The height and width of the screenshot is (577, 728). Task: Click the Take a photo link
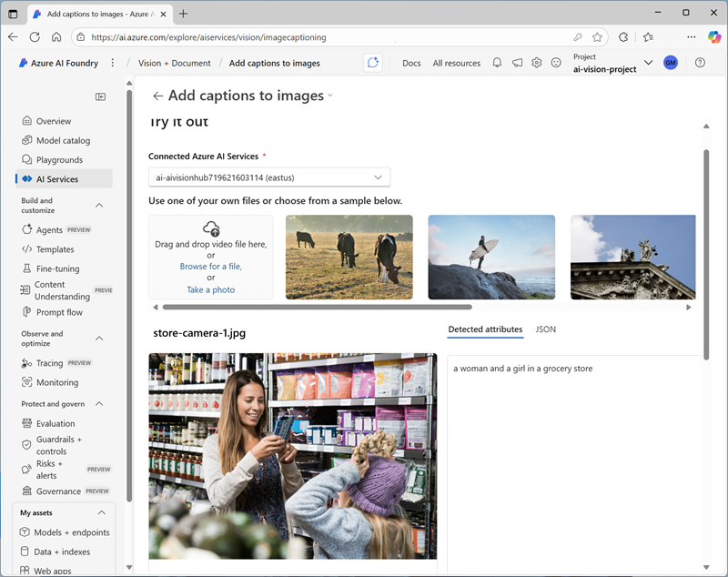click(x=210, y=289)
